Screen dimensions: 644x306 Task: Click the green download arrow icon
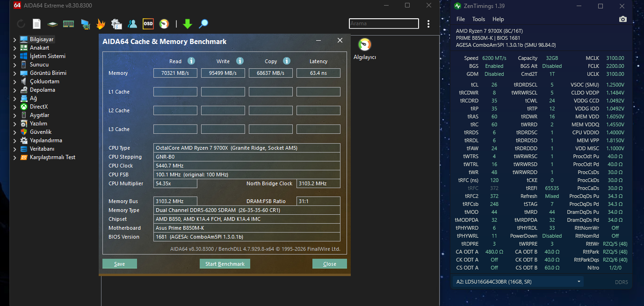(188, 24)
